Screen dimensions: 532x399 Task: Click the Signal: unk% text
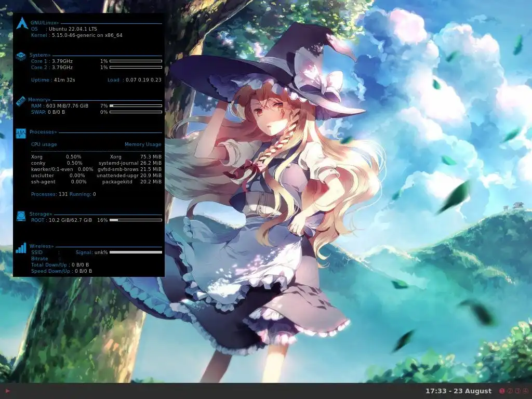pos(91,252)
